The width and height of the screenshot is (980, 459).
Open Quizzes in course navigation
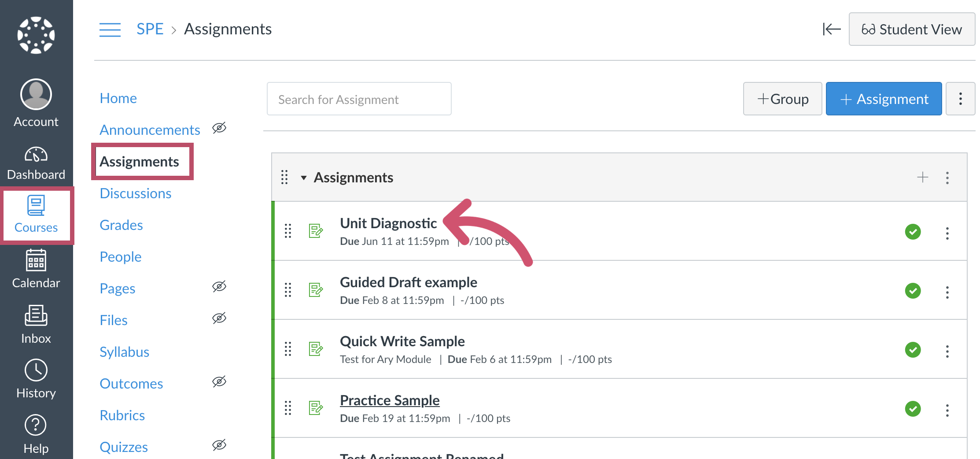point(123,447)
